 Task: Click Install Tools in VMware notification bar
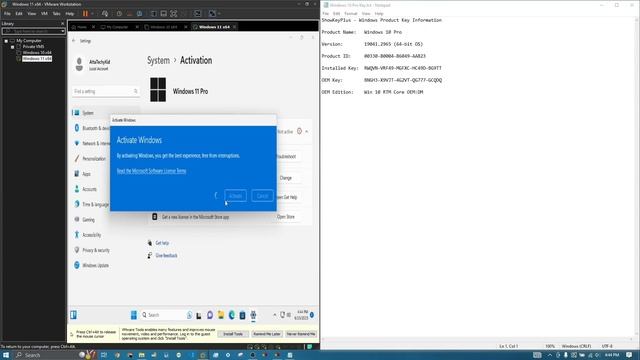(233, 334)
